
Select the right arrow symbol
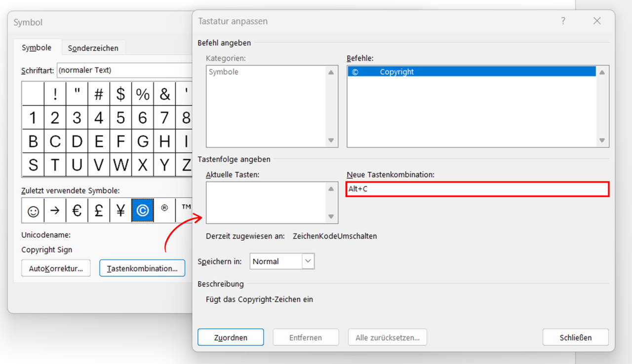[55, 210]
